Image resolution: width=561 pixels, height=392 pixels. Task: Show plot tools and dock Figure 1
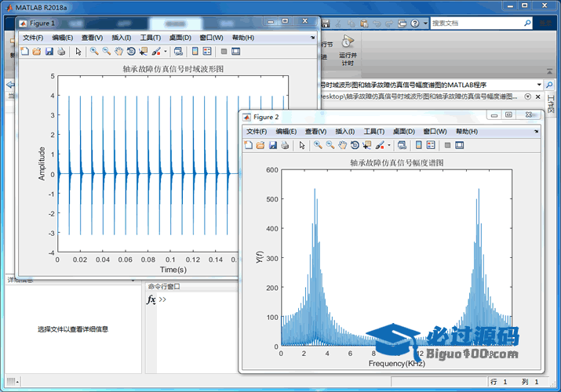236,52
